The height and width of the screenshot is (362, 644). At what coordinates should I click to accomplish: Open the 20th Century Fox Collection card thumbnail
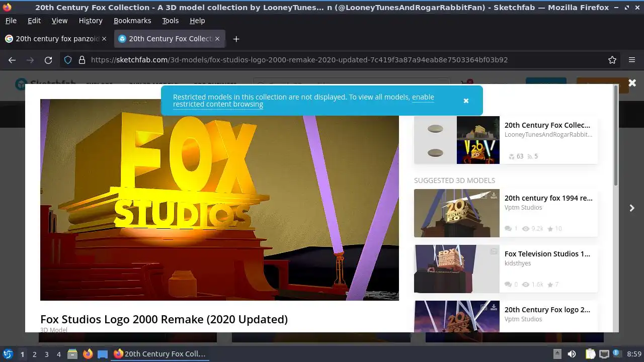457,140
